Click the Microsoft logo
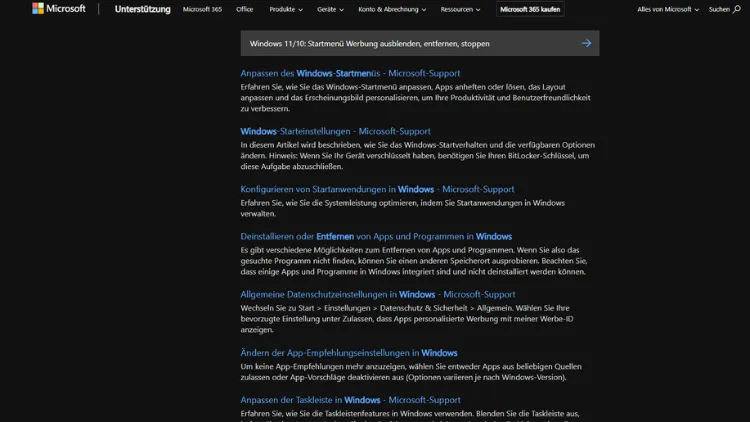Screen dimensions: 750x422 pyautogui.click(x=59, y=9)
